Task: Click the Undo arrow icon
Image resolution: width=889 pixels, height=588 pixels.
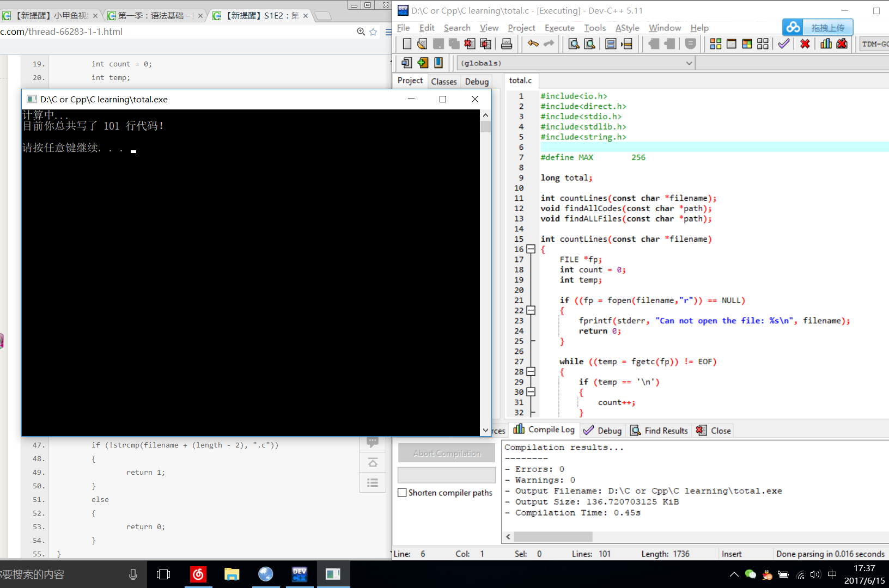Action: [x=533, y=44]
